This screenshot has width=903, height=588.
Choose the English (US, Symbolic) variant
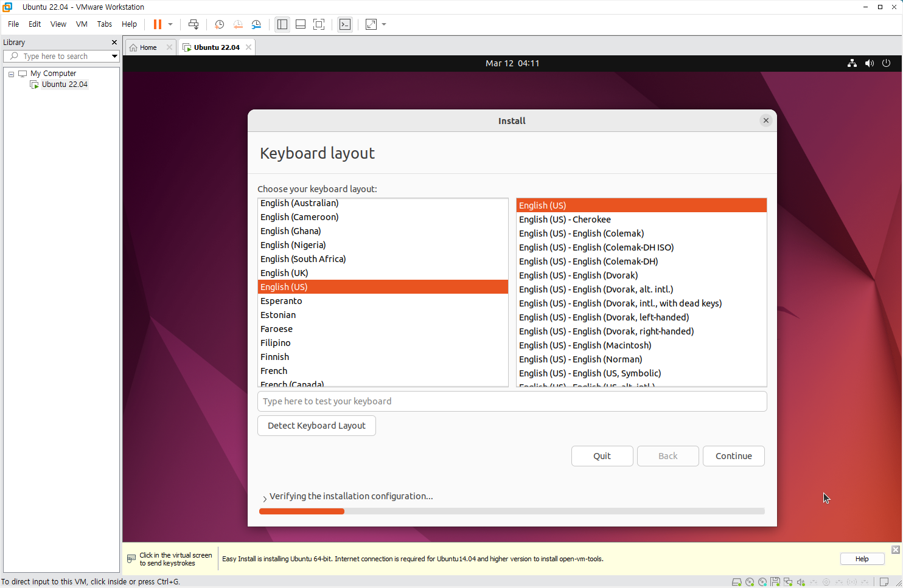[x=641, y=373]
